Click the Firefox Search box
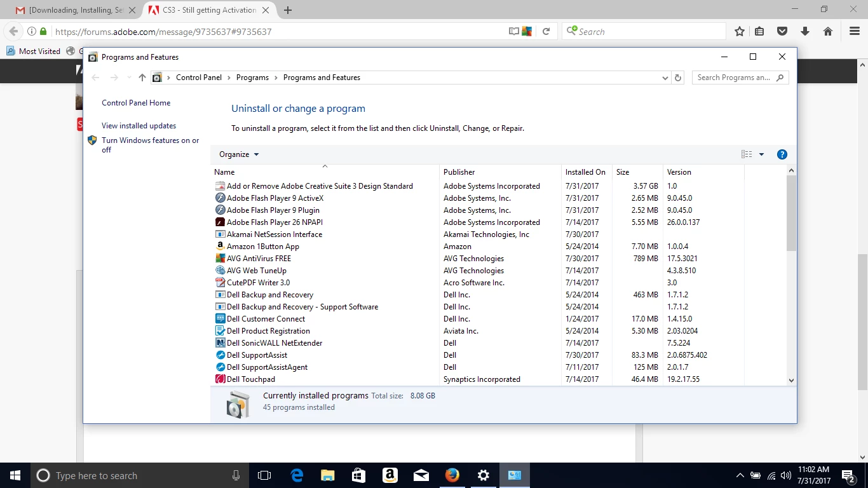The width and height of the screenshot is (868, 488). 644,31
